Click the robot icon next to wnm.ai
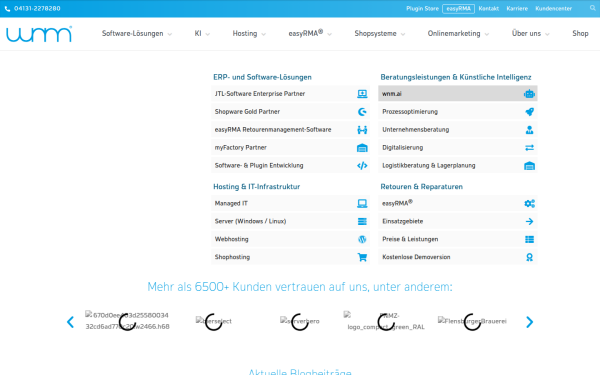600x375 pixels. (529, 94)
